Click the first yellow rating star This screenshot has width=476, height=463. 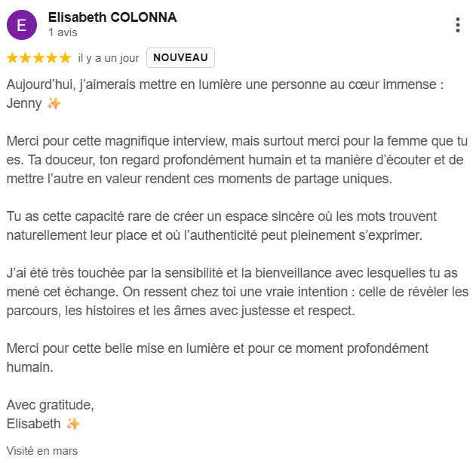tap(12, 58)
